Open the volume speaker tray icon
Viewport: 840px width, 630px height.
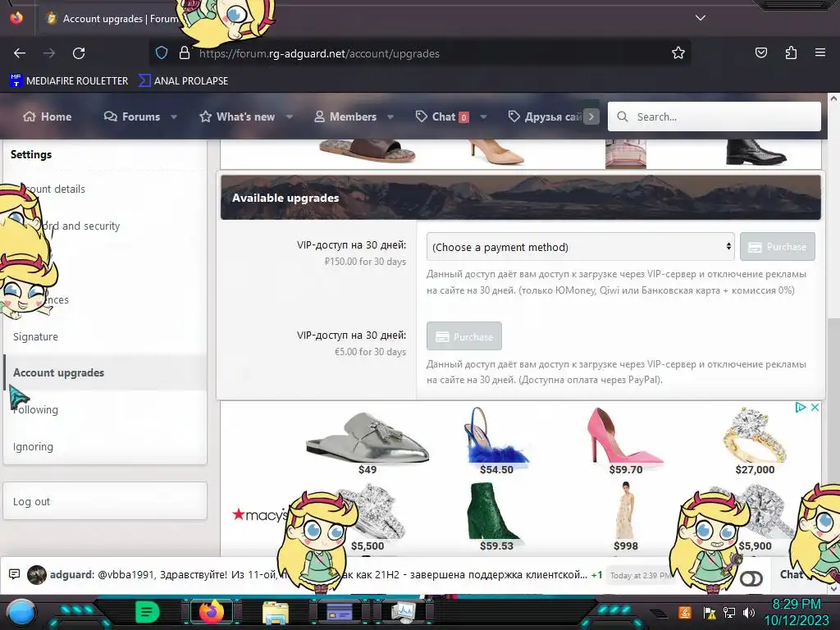pos(748,612)
